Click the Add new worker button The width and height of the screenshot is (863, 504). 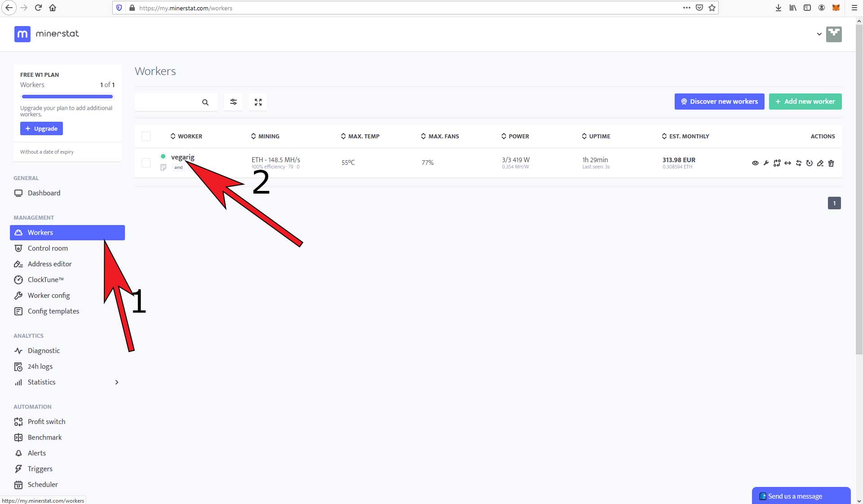click(x=805, y=101)
